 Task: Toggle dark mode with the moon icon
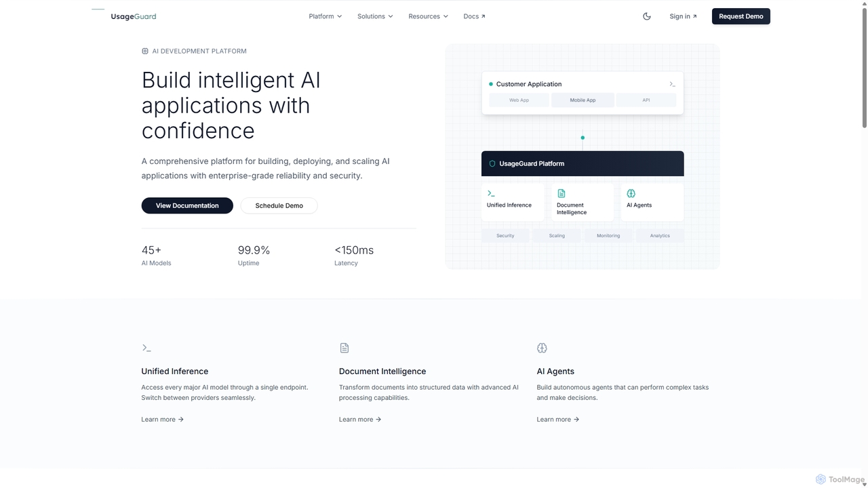647,16
